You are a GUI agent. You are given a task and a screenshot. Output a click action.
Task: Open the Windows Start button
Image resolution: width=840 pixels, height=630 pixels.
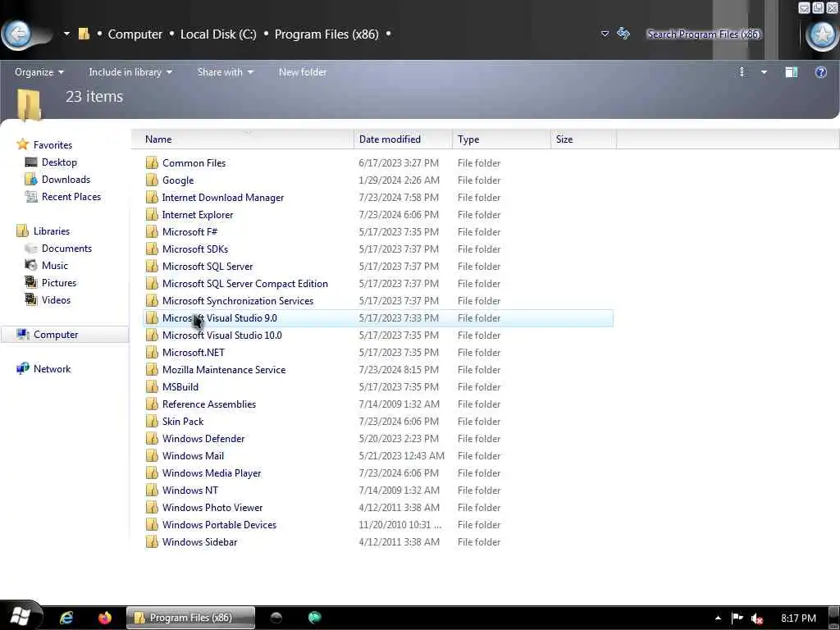click(x=20, y=617)
